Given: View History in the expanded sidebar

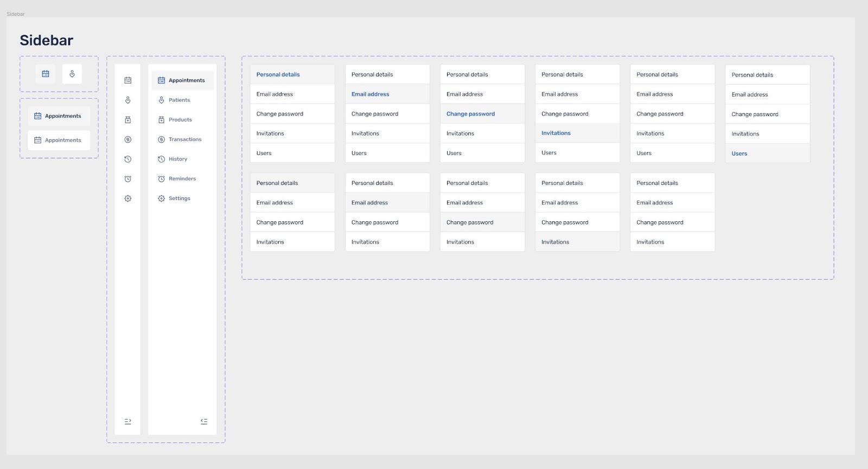Looking at the screenshot, I should pos(182,159).
